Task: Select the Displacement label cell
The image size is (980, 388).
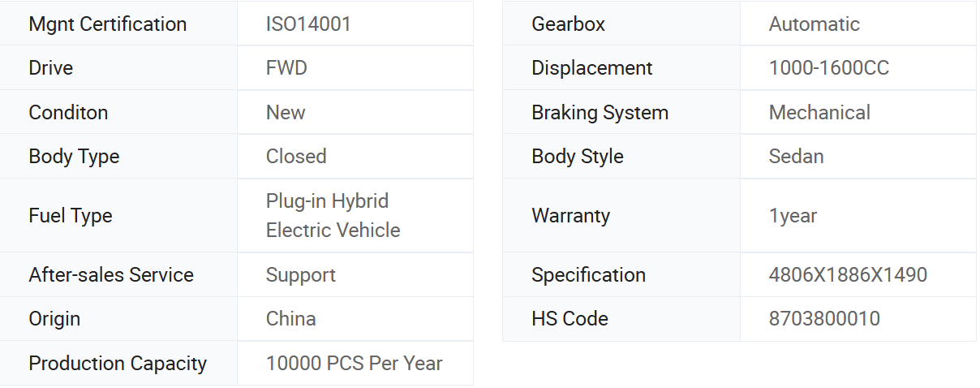Action: point(621,67)
